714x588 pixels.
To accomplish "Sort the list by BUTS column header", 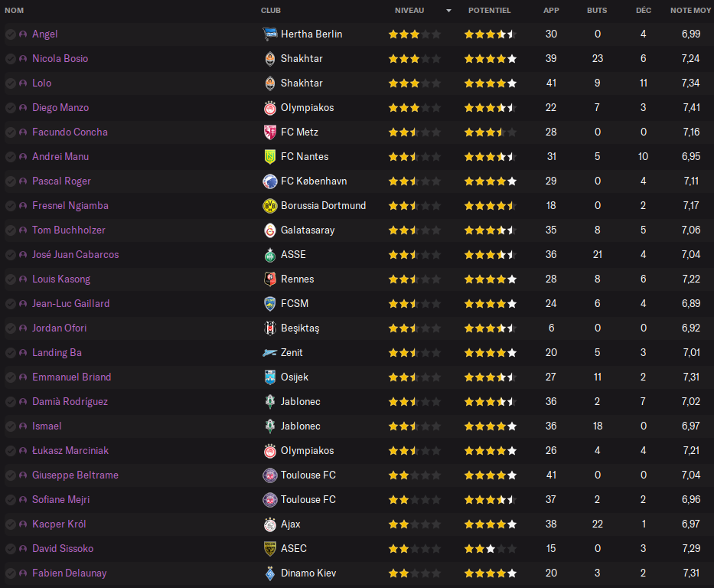I will [x=597, y=11].
